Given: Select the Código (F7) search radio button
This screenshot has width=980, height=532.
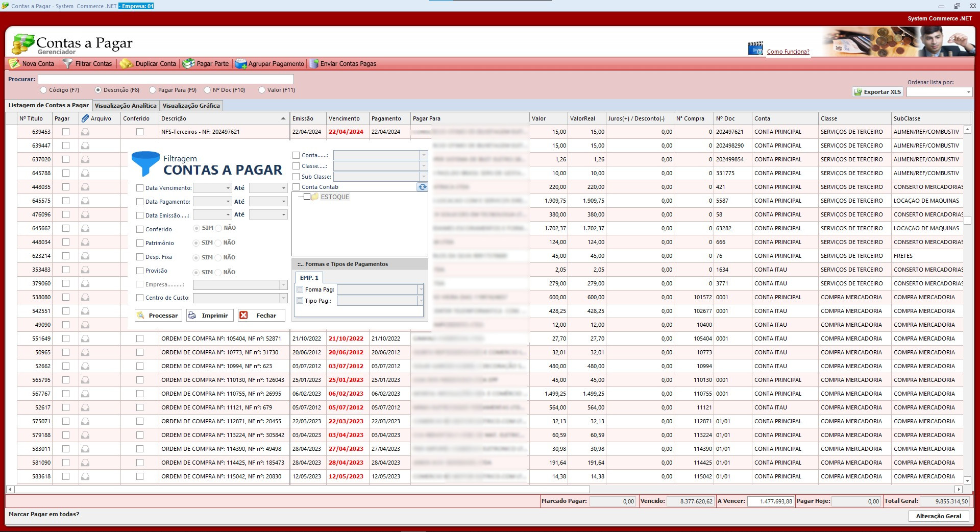Looking at the screenshot, I should (43, 90).
